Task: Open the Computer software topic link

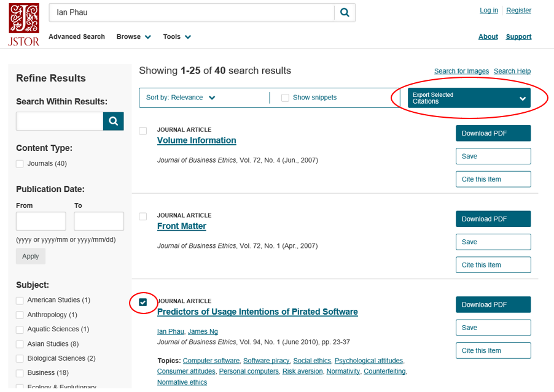Action: [211, 361]
